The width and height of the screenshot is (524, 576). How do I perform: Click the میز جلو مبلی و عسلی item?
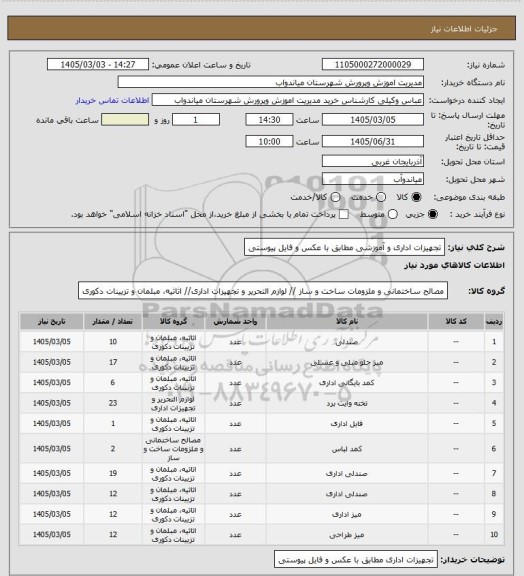[347, 363]
